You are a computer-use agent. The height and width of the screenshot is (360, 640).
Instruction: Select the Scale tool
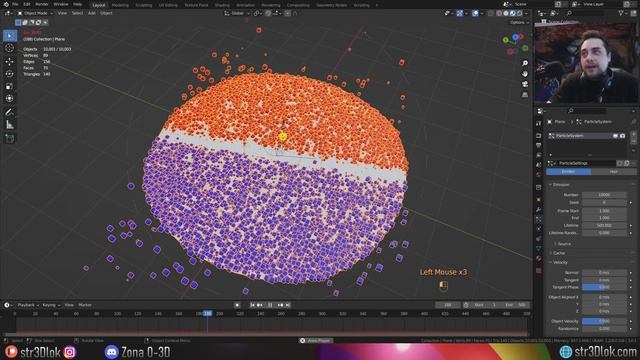(10, 86)
